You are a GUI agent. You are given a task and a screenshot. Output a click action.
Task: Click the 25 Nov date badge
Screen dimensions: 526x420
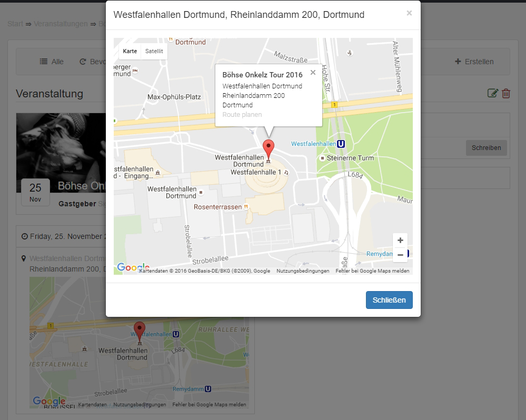coord(35,193)
